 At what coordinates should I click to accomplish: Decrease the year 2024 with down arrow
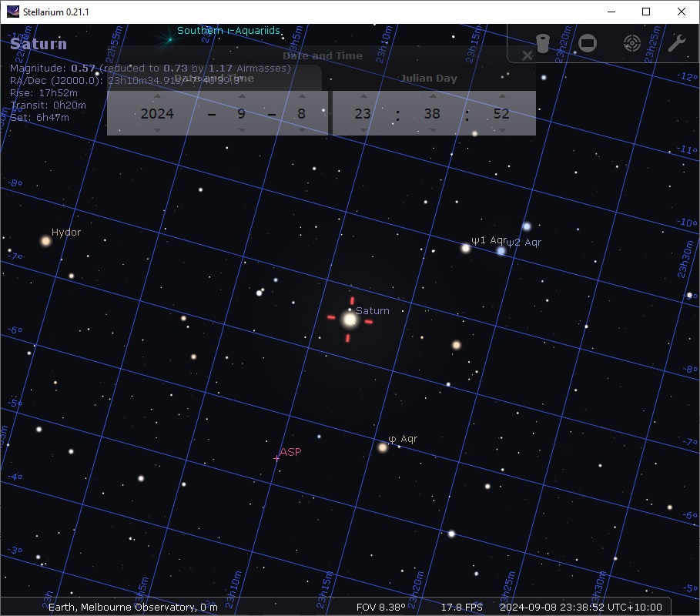pyautogui.click(x=157, y=130)
